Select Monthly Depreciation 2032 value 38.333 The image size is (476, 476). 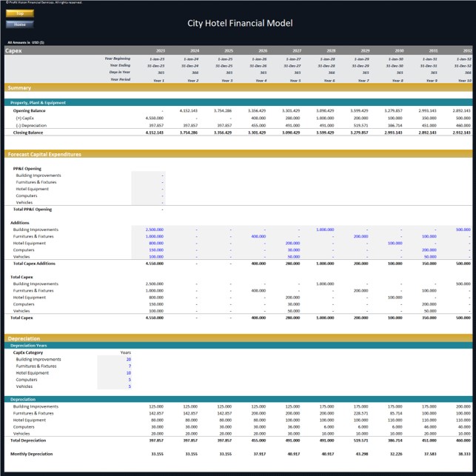pos(464,454)
